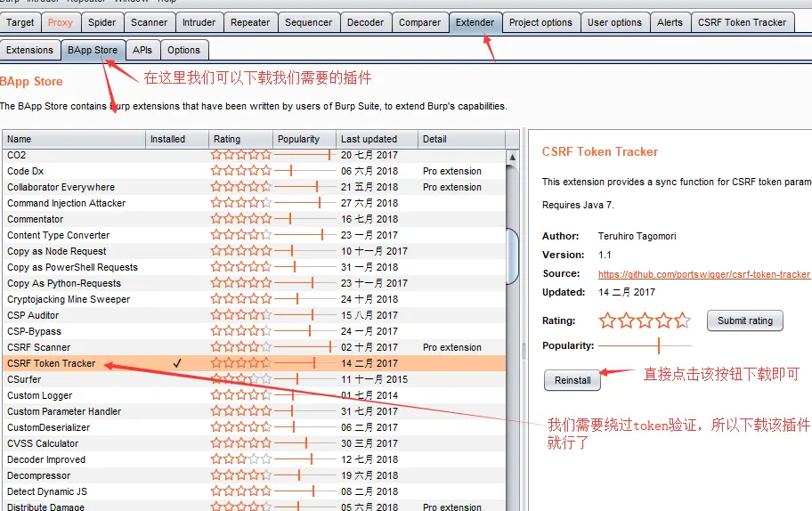Sort list by Name column header

pos(74,139)
